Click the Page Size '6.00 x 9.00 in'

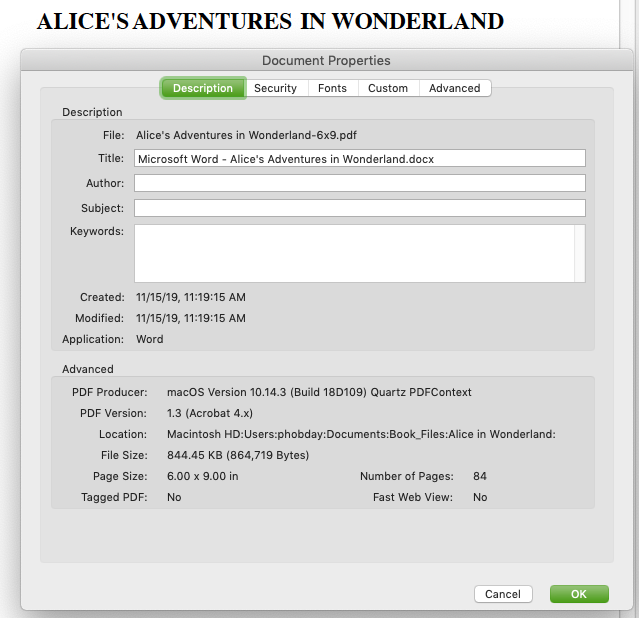point(203,476)
